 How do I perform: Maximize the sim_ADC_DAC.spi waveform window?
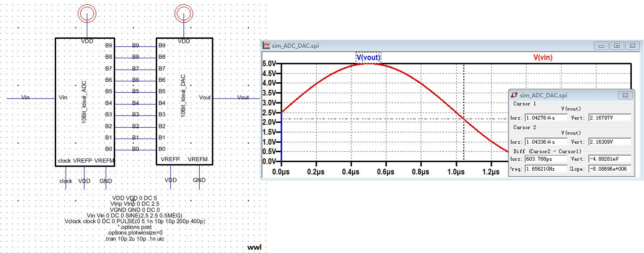(617, 46)
